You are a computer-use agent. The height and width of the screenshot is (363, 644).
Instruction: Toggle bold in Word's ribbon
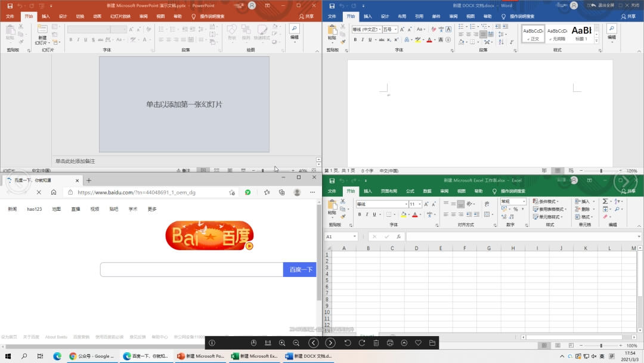355,40
